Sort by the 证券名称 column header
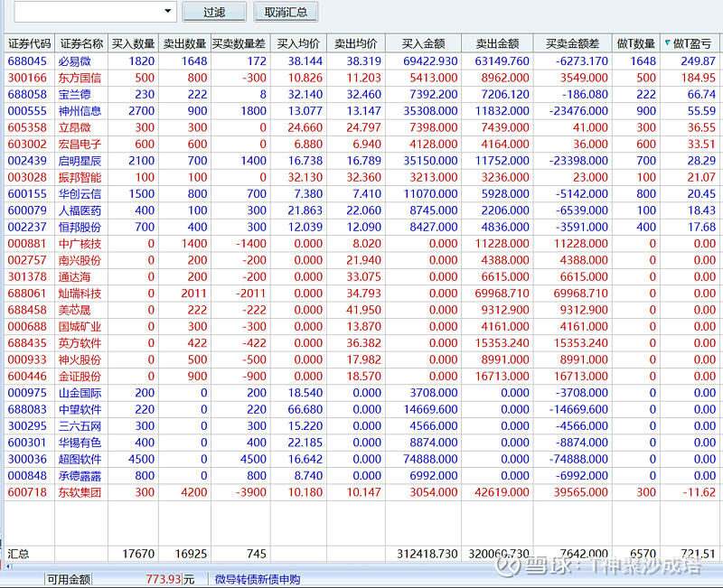Image resolution: width=723 pixels, height=588 pixels. pyautogui.click(x=81, y=43)
